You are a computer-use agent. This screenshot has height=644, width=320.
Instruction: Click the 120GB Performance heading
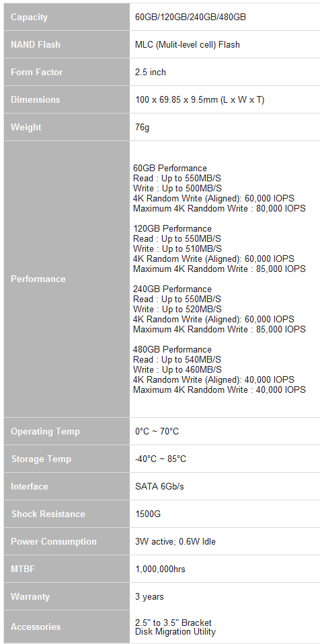tap(172, 229)
